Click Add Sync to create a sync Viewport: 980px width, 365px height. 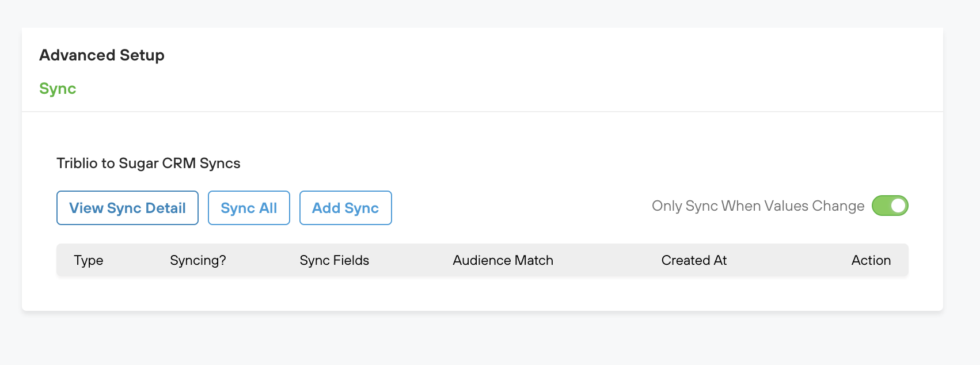pos(345,208)
